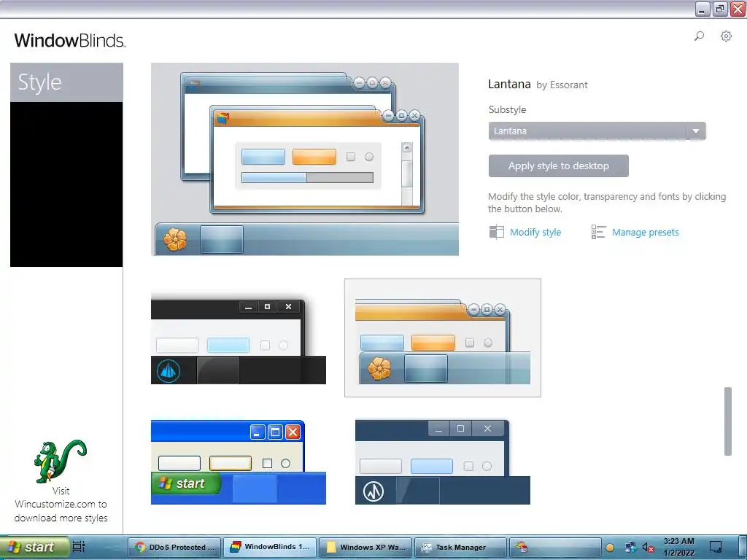
Task: Click the quick launch show desktop icon
Action: [x=79, y=547]
